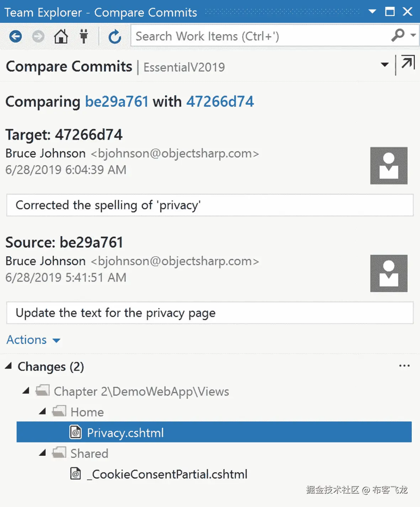This screenshot has width=420, height=507.
Task: Open Compare Commits page dropdown arrow
Action: (384, 64)
